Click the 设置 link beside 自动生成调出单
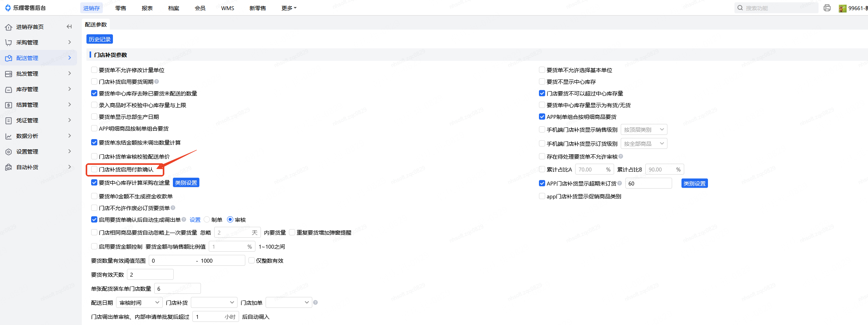Screen dimensions: 868x325 point(195,220)
